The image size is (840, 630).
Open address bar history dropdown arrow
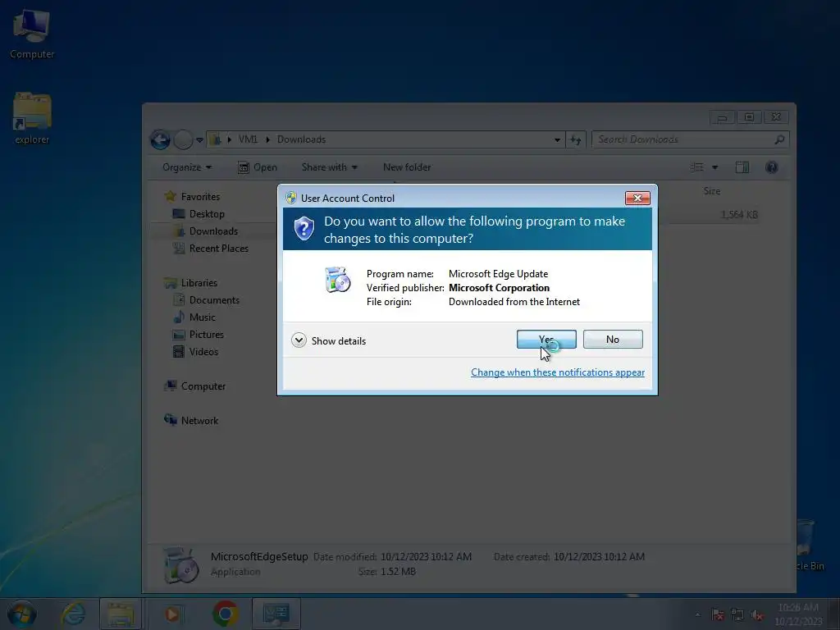click(557, 139)
